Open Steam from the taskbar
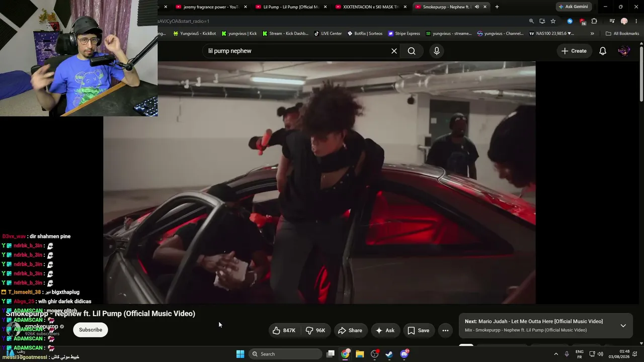Image resolution: width=644 pixels, height=362 pixels. (x=389, y=354)
